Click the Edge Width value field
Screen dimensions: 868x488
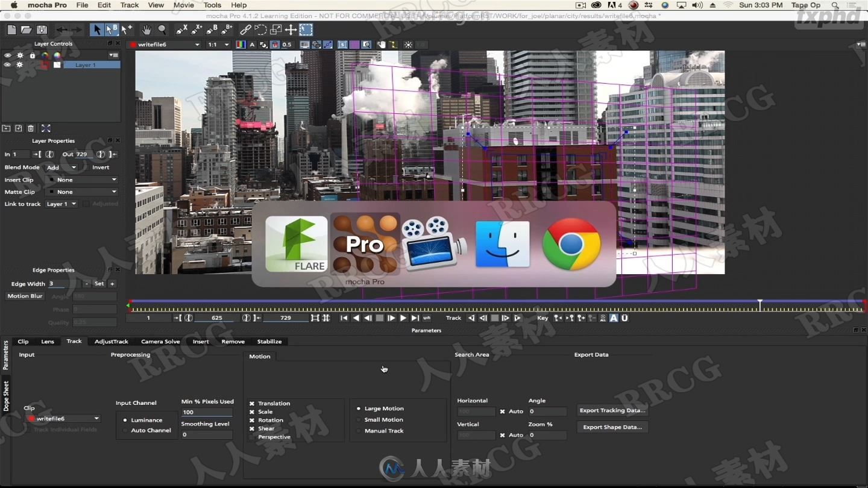pyautogui.click(x=63, y=284)
